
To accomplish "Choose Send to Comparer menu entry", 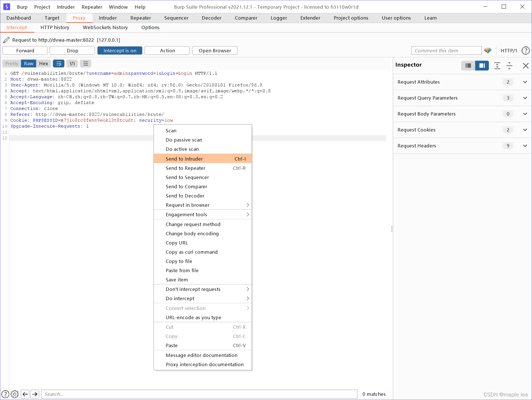I will pos(203,187).
